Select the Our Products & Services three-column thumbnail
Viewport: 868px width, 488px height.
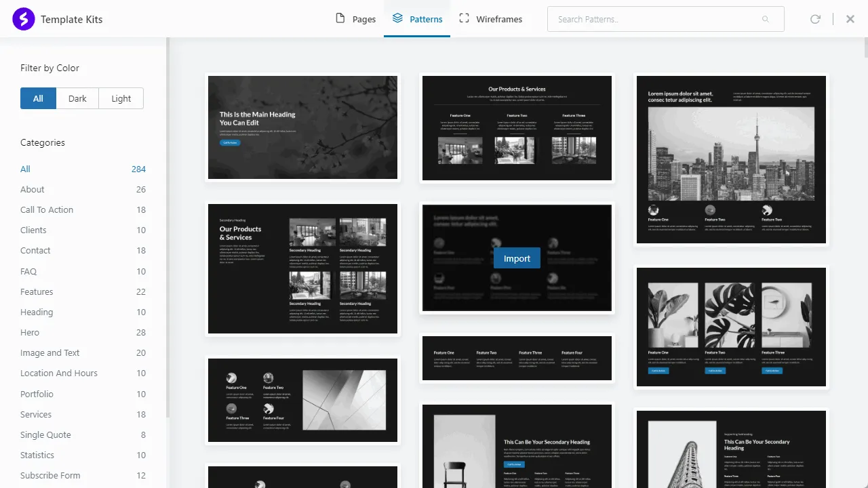[517, 128]
